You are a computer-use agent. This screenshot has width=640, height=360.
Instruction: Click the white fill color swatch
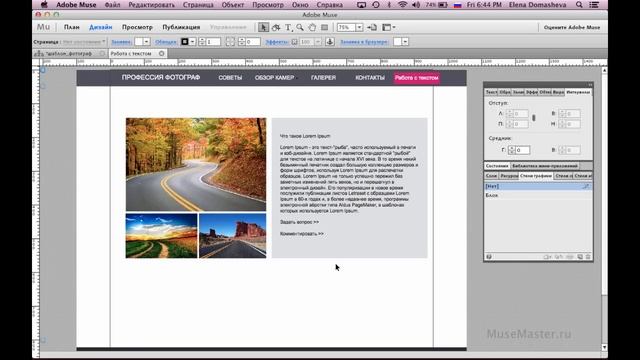pyautogui.click(x=139, y=42)
